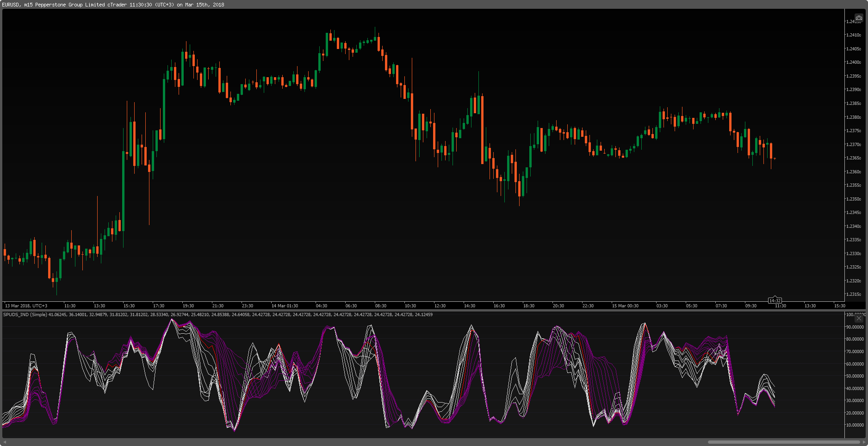The height and width of the screenshot is (446, 868).
Task: Click the 90.00000 indicator scale value
Action: point(855,327)
